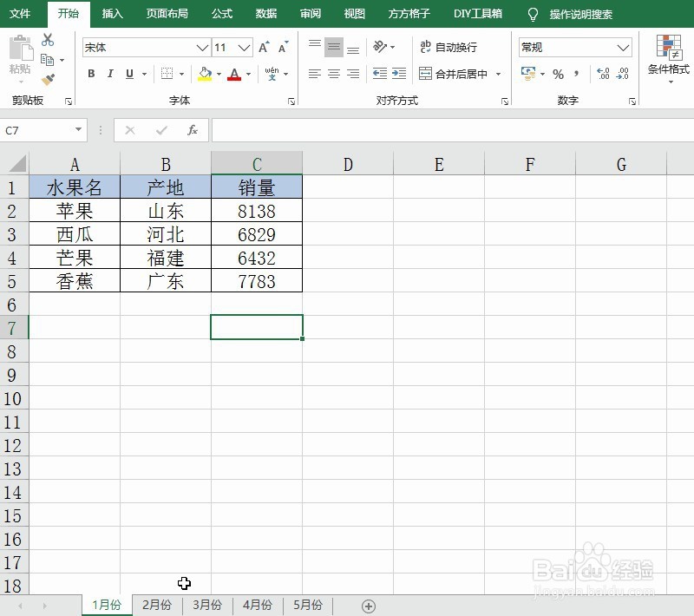Viewport: 694px width, 616px height.
Task: Click the Cut scissors icon
Action: pos(48,39)
